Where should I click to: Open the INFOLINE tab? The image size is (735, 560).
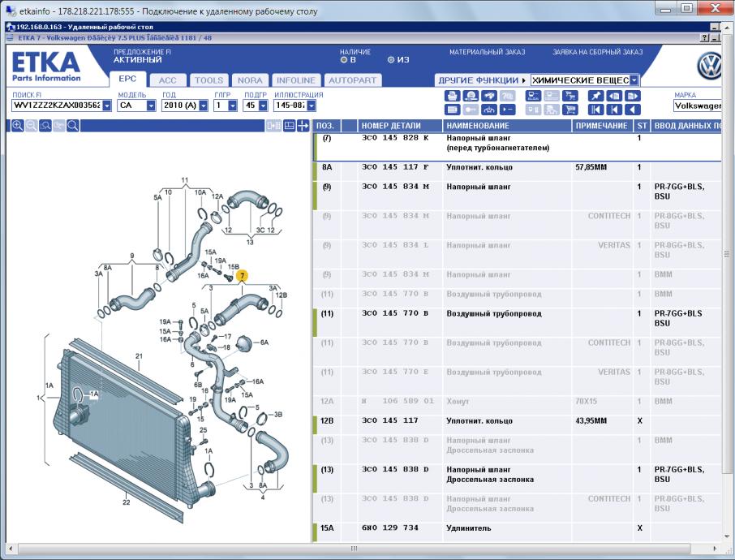[296, 80]
